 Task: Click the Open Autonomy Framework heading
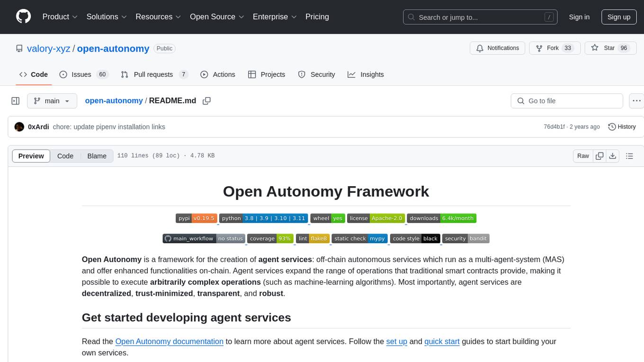click(326, 191)
